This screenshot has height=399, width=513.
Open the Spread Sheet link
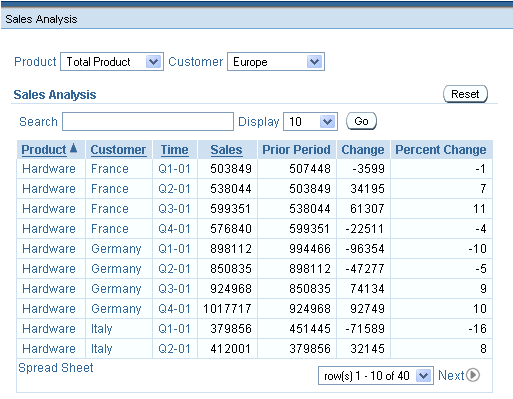(56, 368)
